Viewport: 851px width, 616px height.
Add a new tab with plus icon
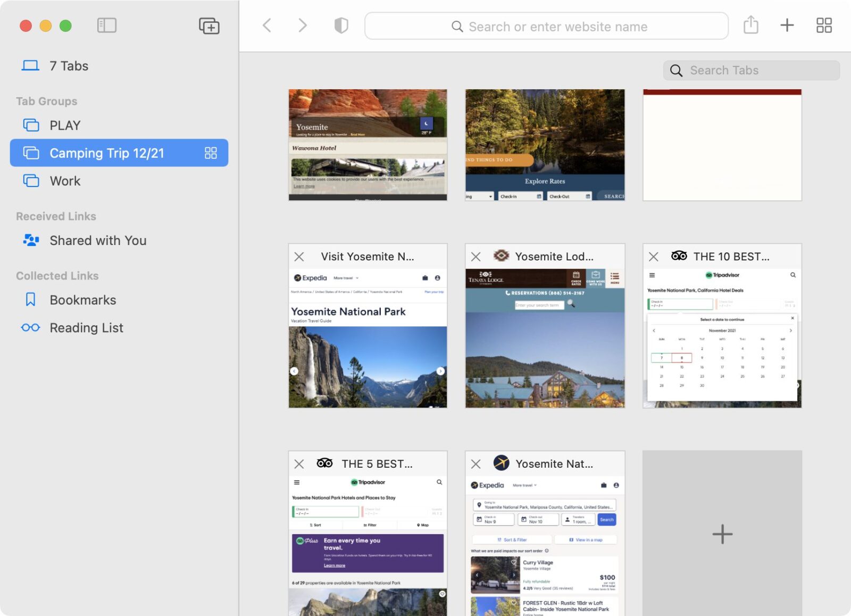787,25
